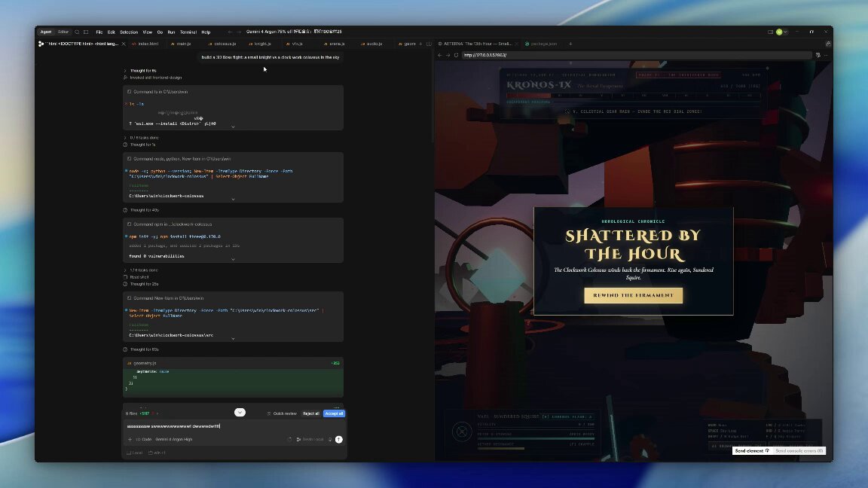Add an attachment with the plus icon
The height and width of the screenshot is (488, 868).
point(130,439)
